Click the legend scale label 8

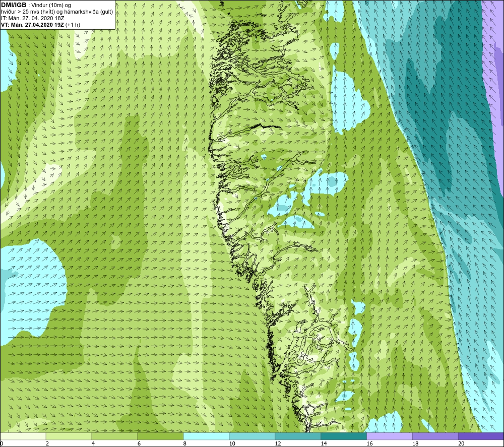(x=185, y=444)
